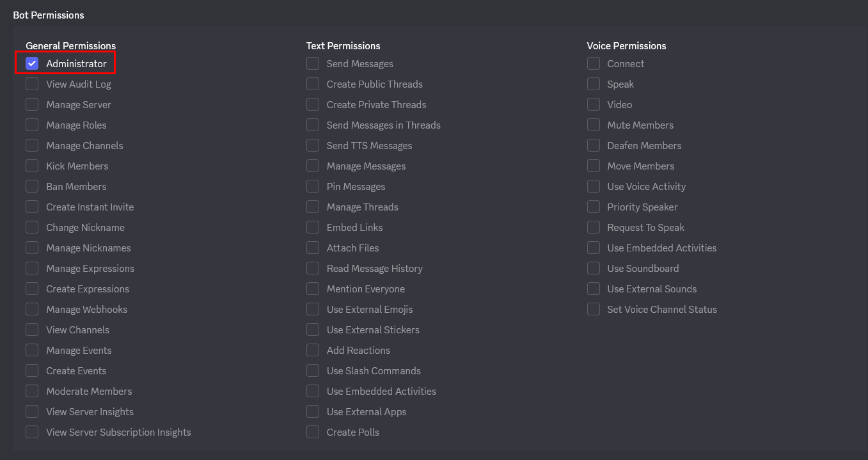Select the Read Message History checkbox

pos(313,269)
